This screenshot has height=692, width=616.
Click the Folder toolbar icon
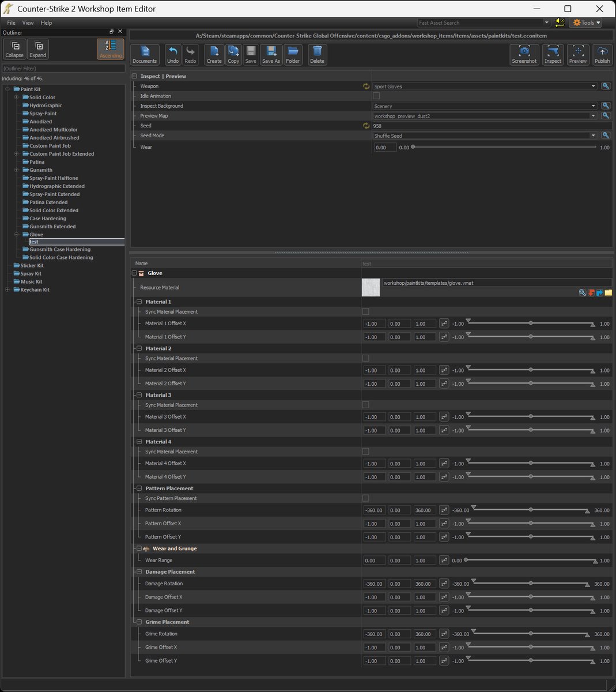point(293,55)
